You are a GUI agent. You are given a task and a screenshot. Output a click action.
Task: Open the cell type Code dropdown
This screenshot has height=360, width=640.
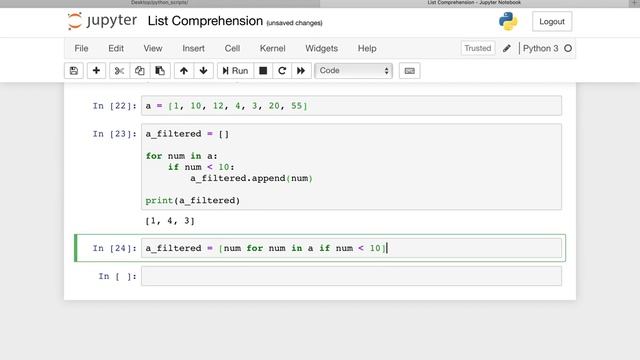click(353, 71)
